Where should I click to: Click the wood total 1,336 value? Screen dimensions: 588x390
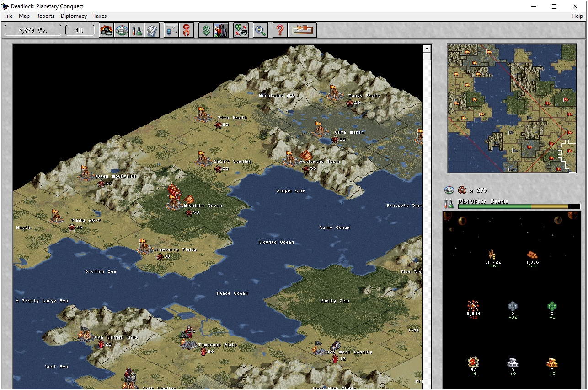pyautogui.click(x=532, y=262)
